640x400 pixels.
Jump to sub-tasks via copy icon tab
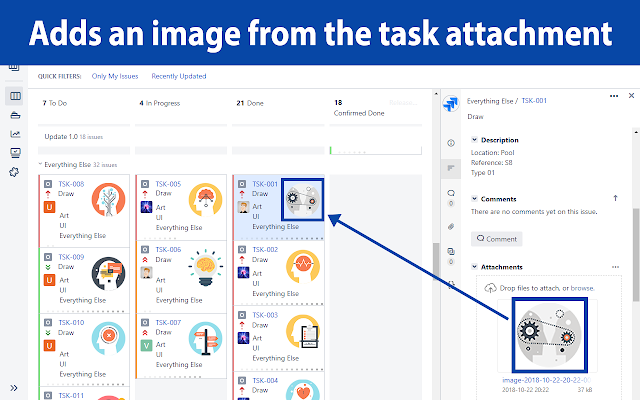click(451, 251)
